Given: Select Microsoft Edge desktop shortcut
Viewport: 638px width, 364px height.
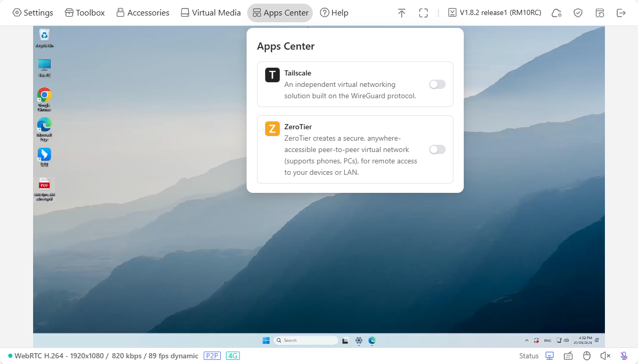Looking at the screenshot, I should (44, 129).
